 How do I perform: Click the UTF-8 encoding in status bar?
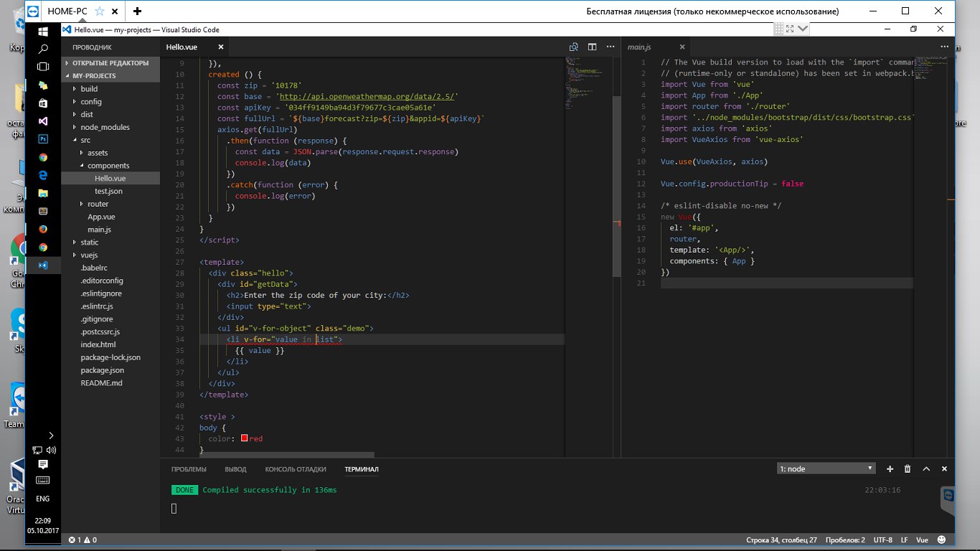[882, 540]
